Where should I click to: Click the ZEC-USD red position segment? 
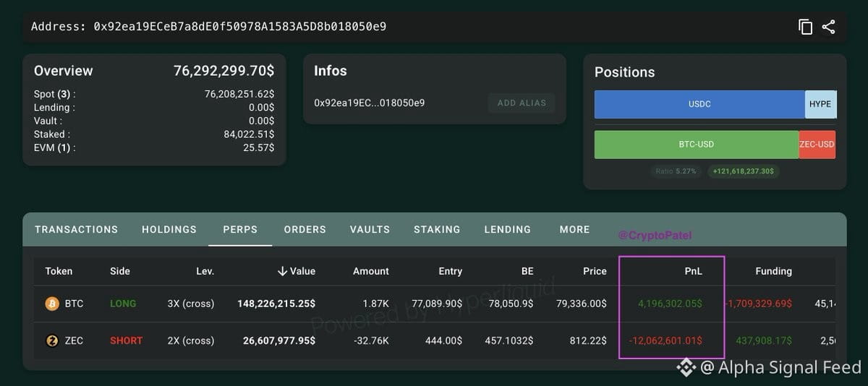pos(817,145)
